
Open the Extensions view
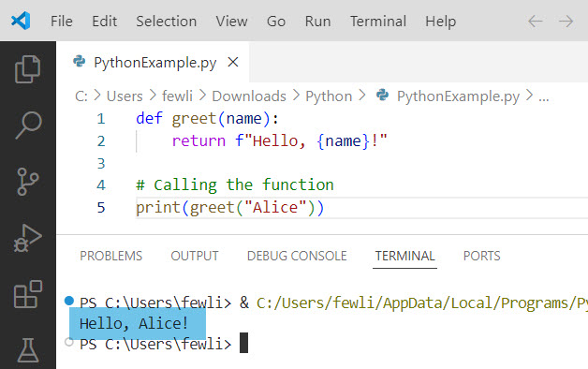coord(28,294)
